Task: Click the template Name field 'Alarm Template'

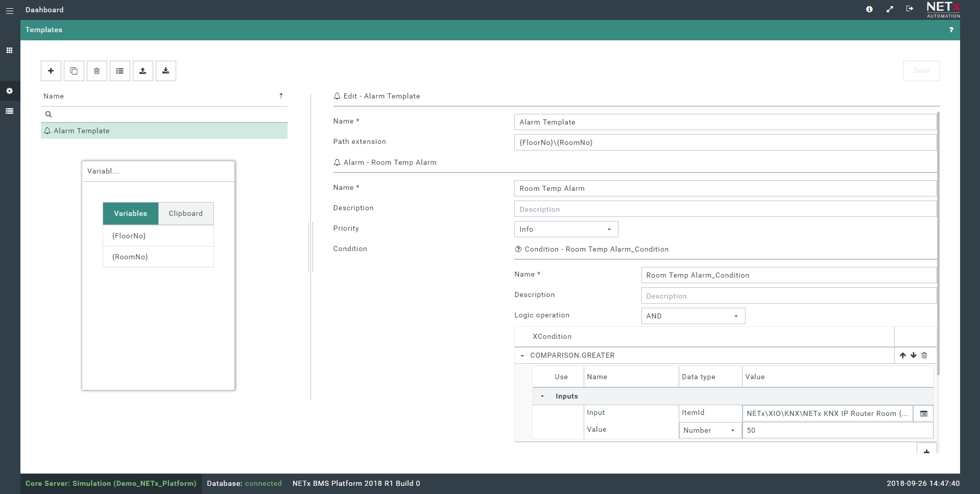Action: (725, 122)
